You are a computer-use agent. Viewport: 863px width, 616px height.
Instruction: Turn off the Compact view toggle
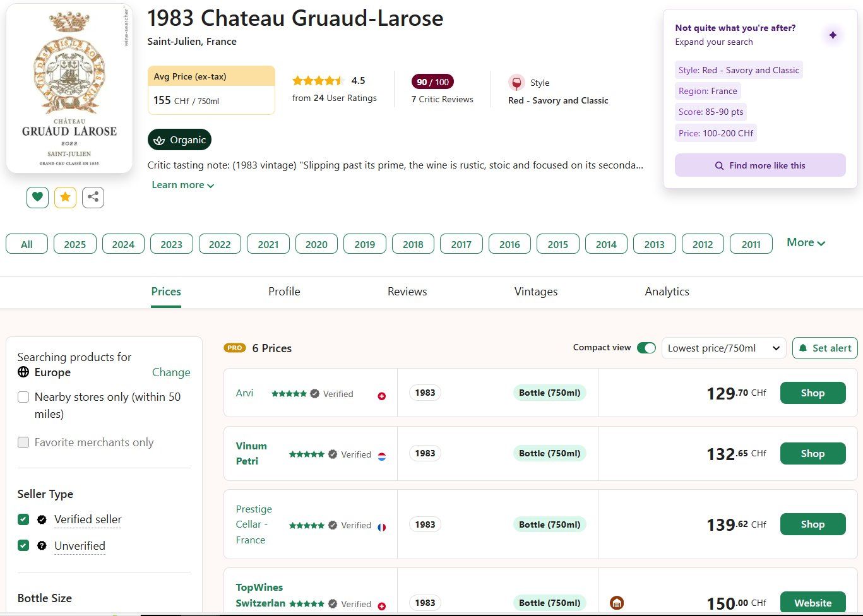[x=646, y=348]
